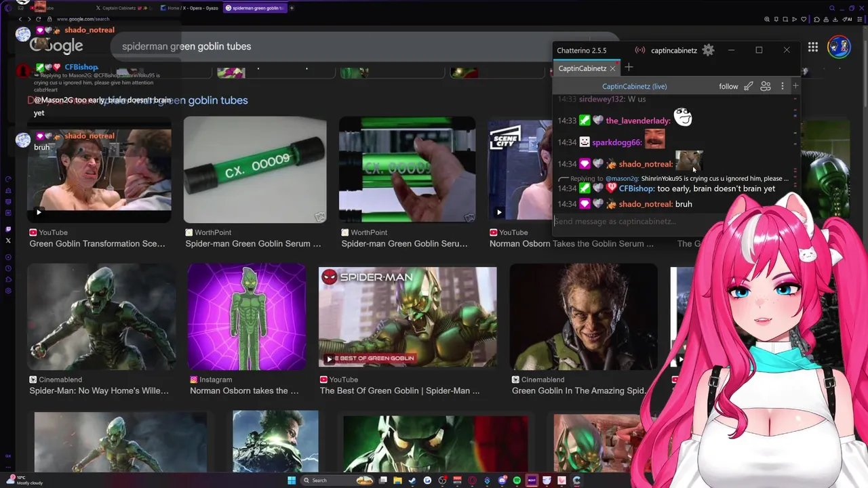Open moderation mode sword icon in Chatterino
This screenshot has width=868, height=488.
tap(748, 86)
